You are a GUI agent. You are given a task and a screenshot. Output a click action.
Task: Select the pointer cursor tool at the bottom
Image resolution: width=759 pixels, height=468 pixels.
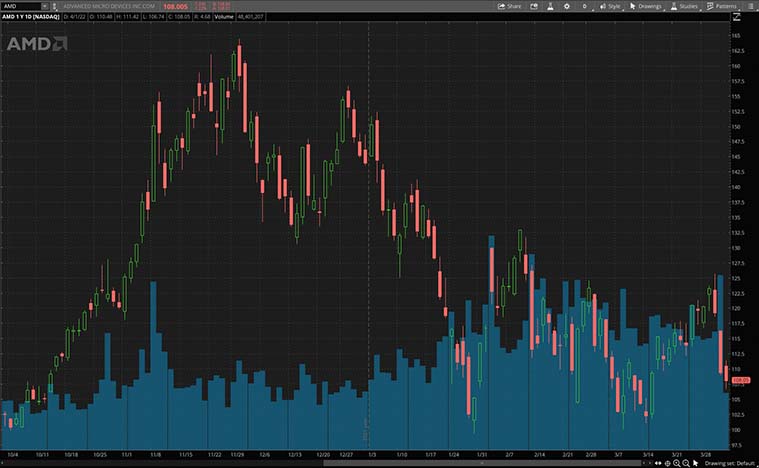tap(695, 463)
